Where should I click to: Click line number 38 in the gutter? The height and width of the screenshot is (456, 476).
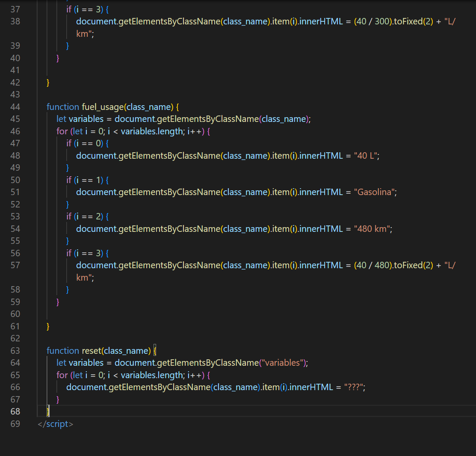15,21
